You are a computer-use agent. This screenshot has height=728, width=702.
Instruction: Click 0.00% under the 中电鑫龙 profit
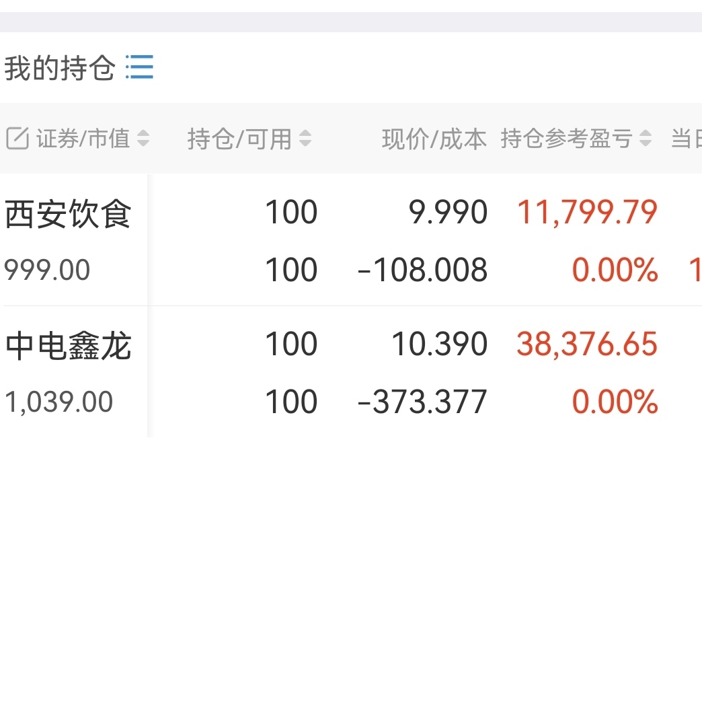tap(615, 402)
